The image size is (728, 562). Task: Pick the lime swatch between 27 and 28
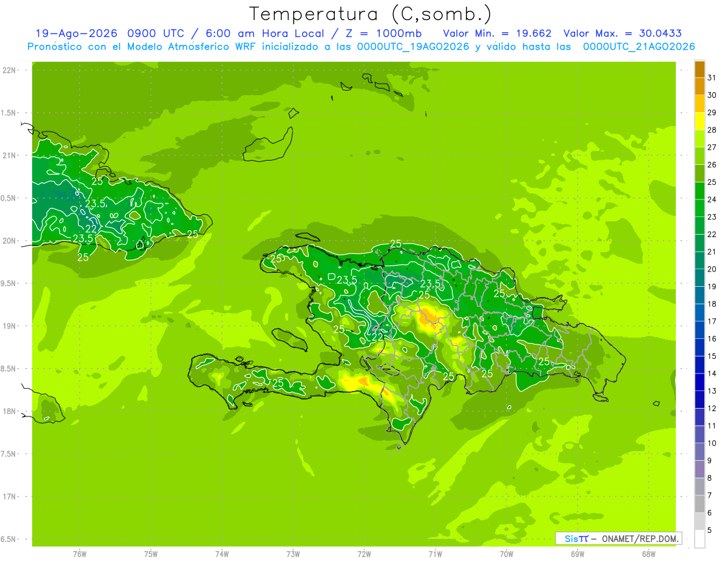[699, 139]
